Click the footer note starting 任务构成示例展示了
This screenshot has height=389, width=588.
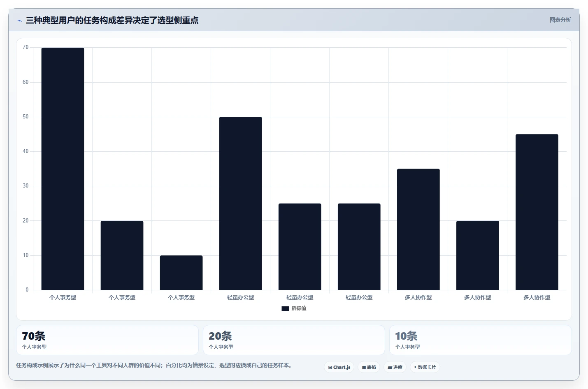point(155,365)
